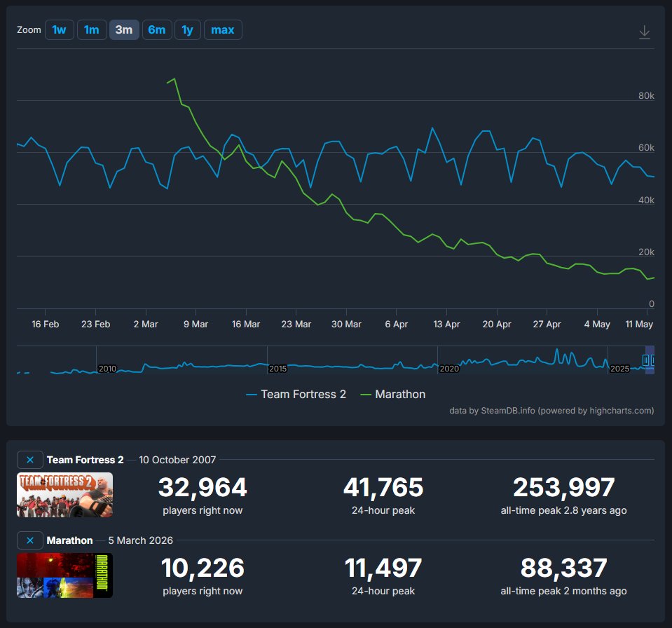The height and width of the screenshot is (628, 672).
Task: Switch zoom to 6m
Action: click(157, 30)
